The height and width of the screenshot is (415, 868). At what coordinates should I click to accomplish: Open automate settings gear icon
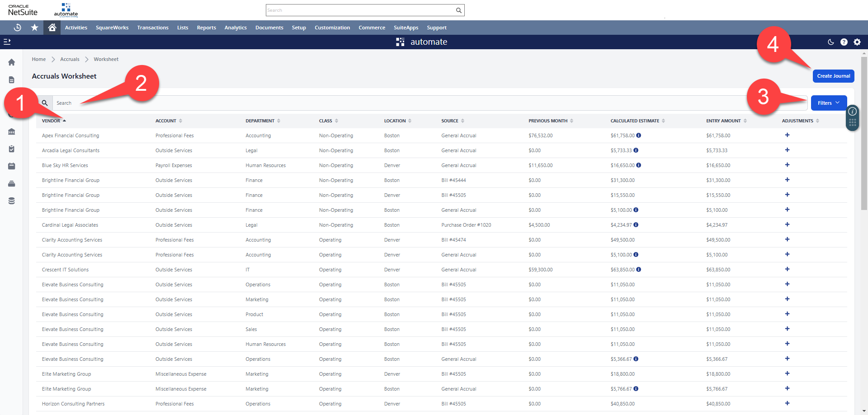click(x=857, y=42)
